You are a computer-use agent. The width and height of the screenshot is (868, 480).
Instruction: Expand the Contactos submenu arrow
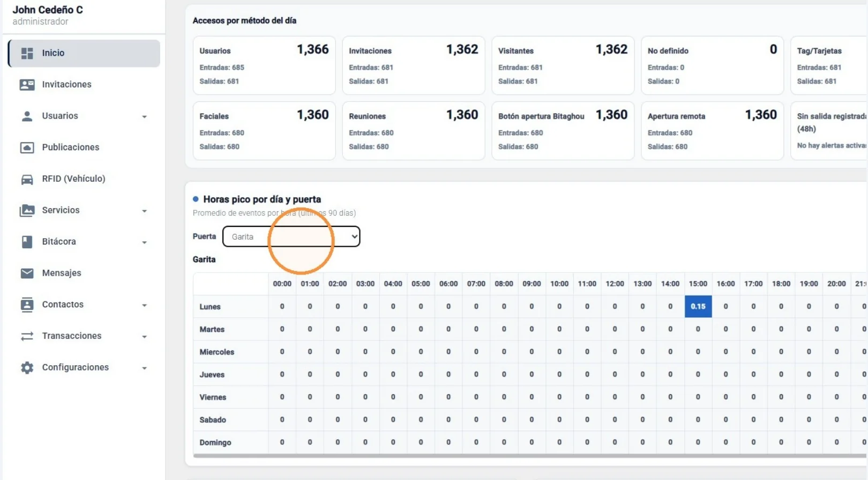click(144, 305)
